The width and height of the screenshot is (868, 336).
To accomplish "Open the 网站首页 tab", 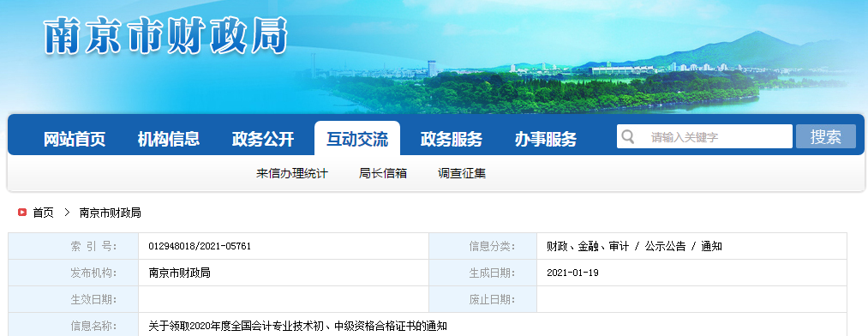I will point(75,139).
